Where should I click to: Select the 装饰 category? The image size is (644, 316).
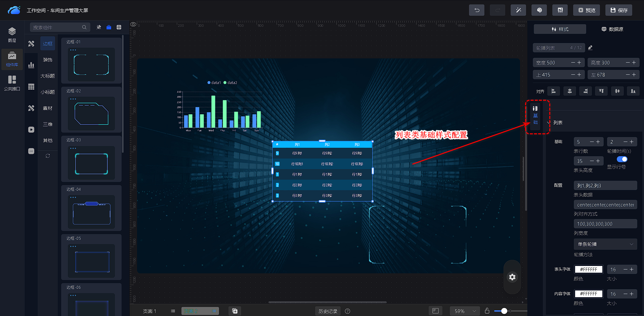48,60
